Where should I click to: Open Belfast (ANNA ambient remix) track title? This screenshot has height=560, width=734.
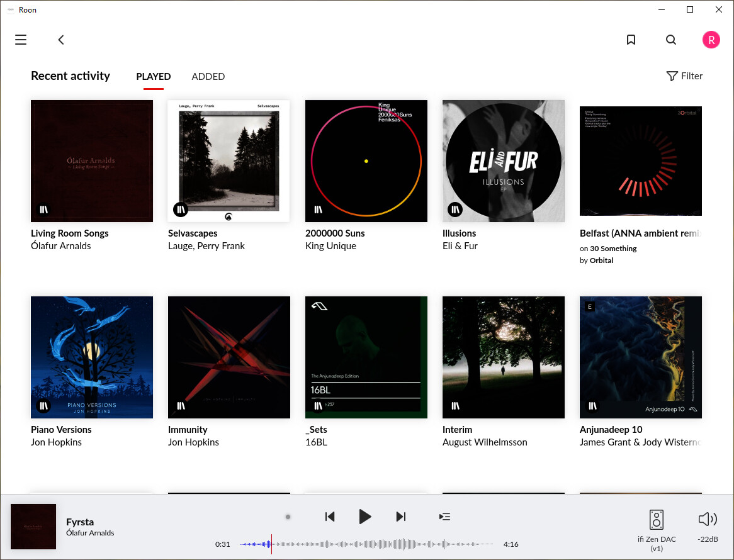pos(640,233)
